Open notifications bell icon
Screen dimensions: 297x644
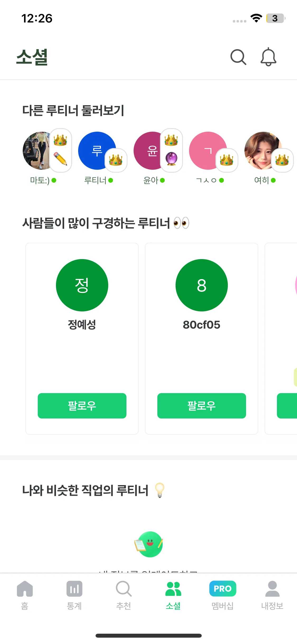coord(268,57)
